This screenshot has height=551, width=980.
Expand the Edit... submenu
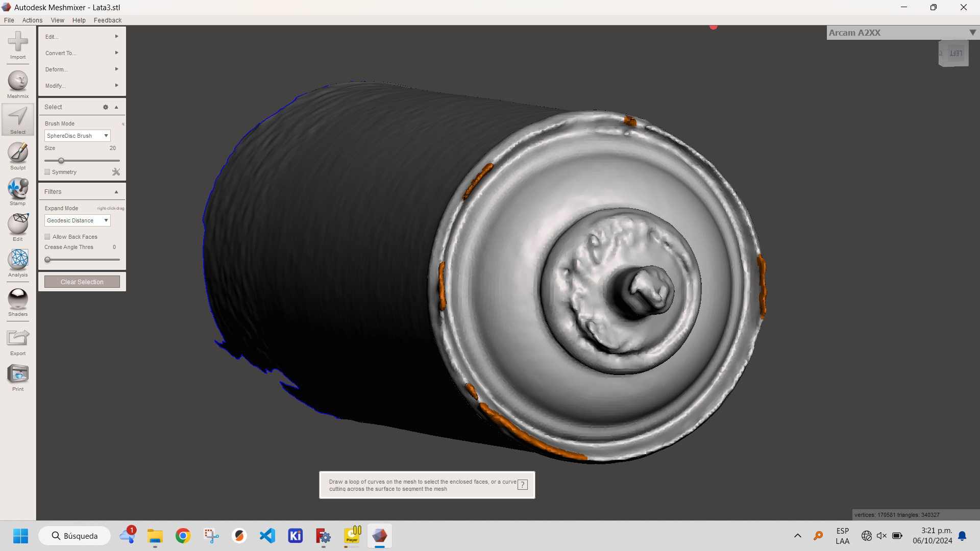[82, 37]
